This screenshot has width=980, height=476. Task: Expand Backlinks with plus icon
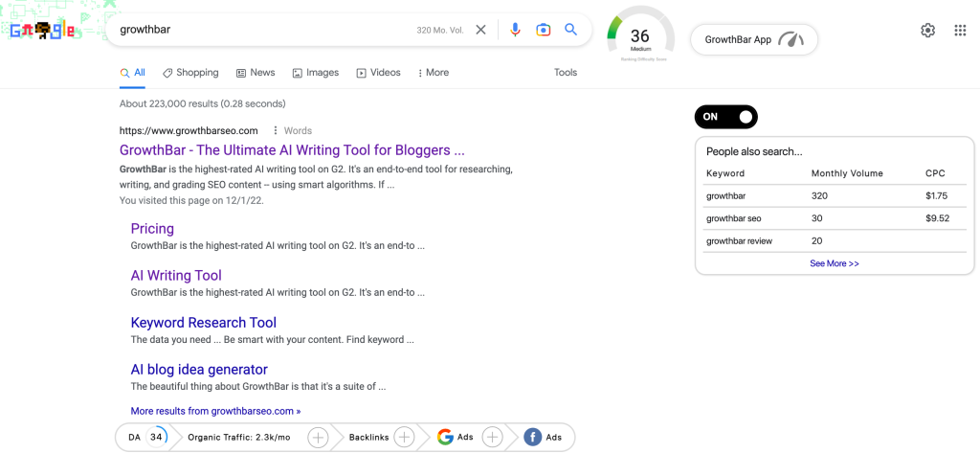coord(405,438)
